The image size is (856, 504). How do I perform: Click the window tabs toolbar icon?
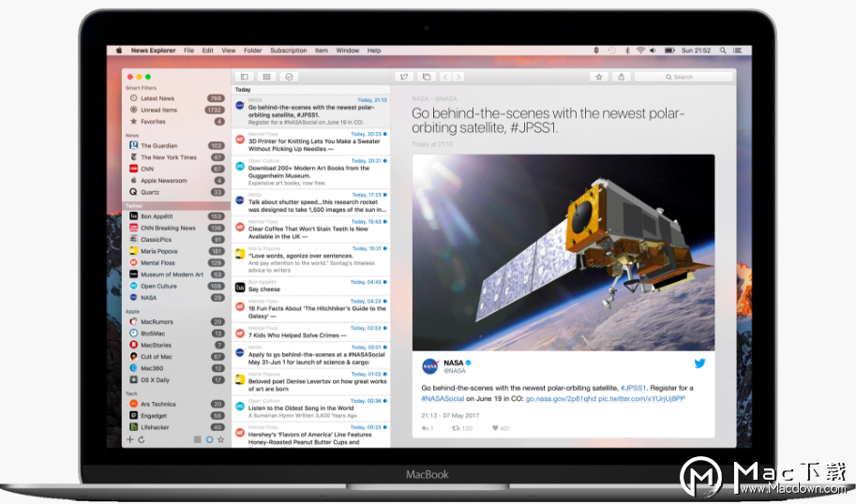(x=427, y=77)
